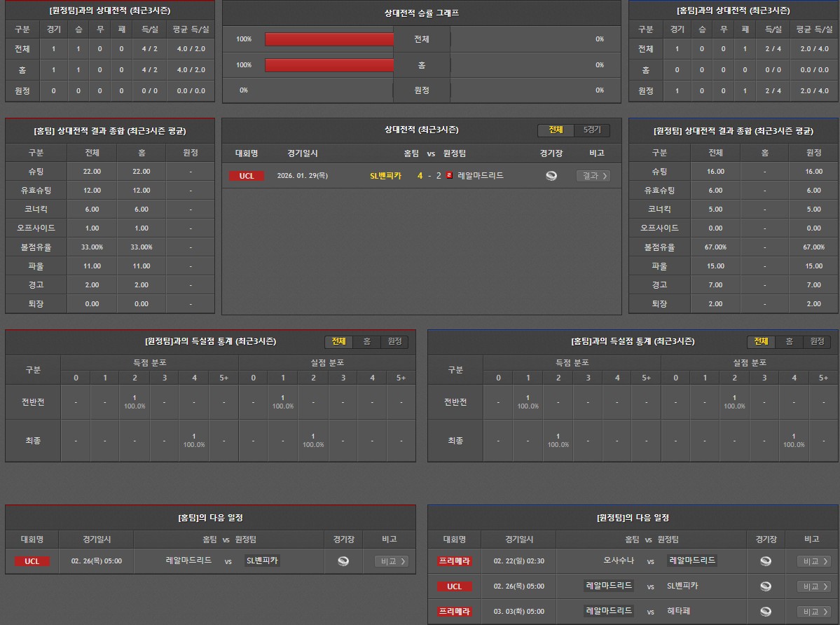Select 홈 filter in away team goal stats
The height and width of the screenshot is (625, 840).
pos(789,341)
